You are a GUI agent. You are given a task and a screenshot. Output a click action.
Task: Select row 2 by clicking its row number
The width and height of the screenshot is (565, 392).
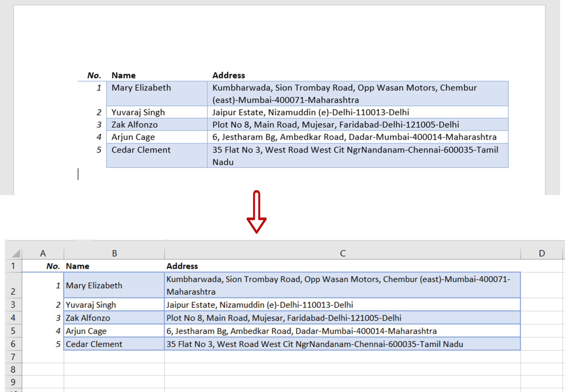[13, 285]
